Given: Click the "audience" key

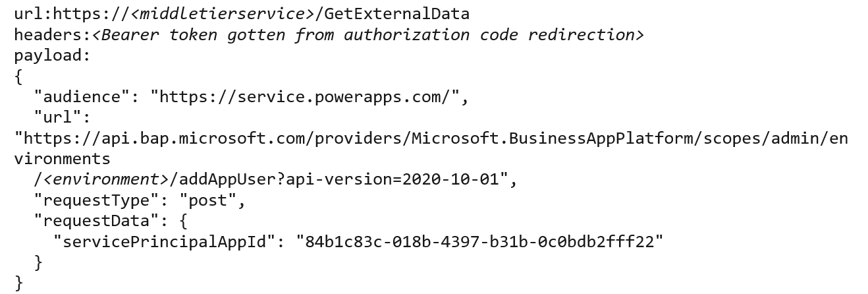Looking at the screenshot, I should 82,97.
